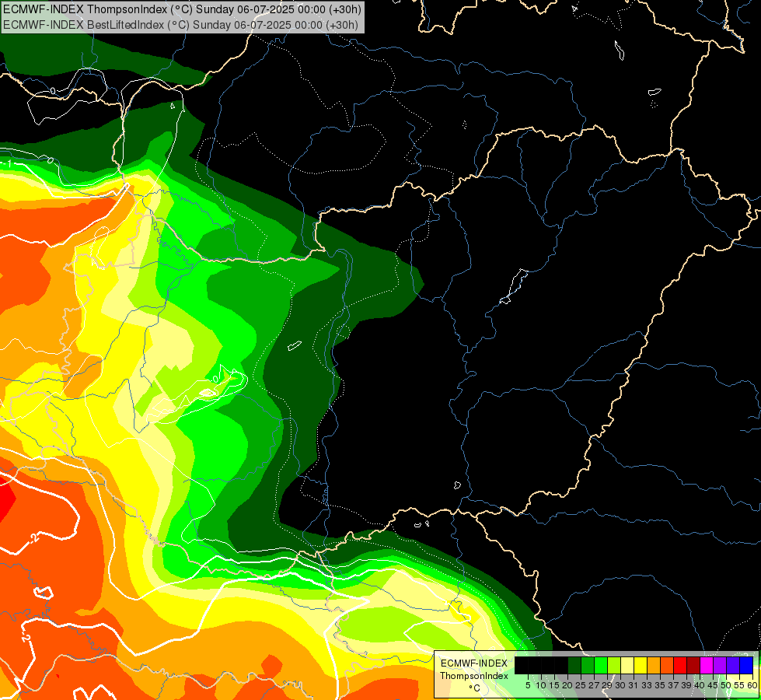Click the purple 45-50 legend swatch
This screenshot has height=700, width=761.
click(720, 665)
